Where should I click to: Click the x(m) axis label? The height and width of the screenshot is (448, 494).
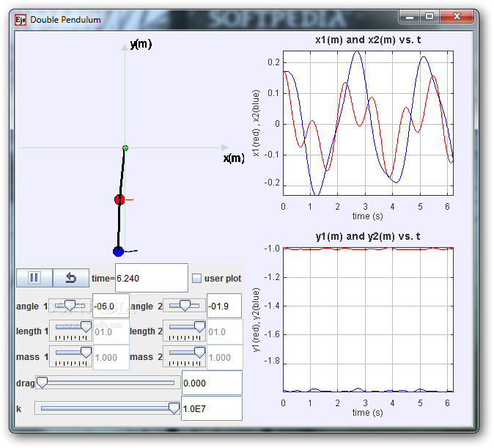point(234,158)
